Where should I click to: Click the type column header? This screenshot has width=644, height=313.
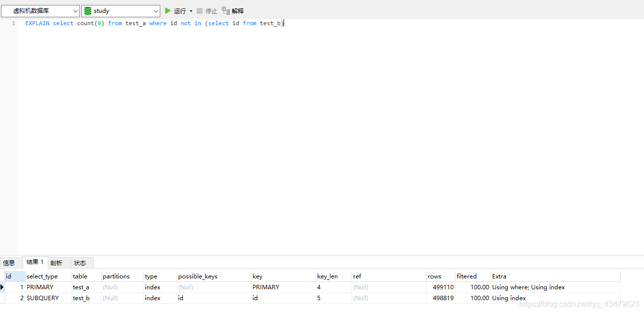pos(160,276)
